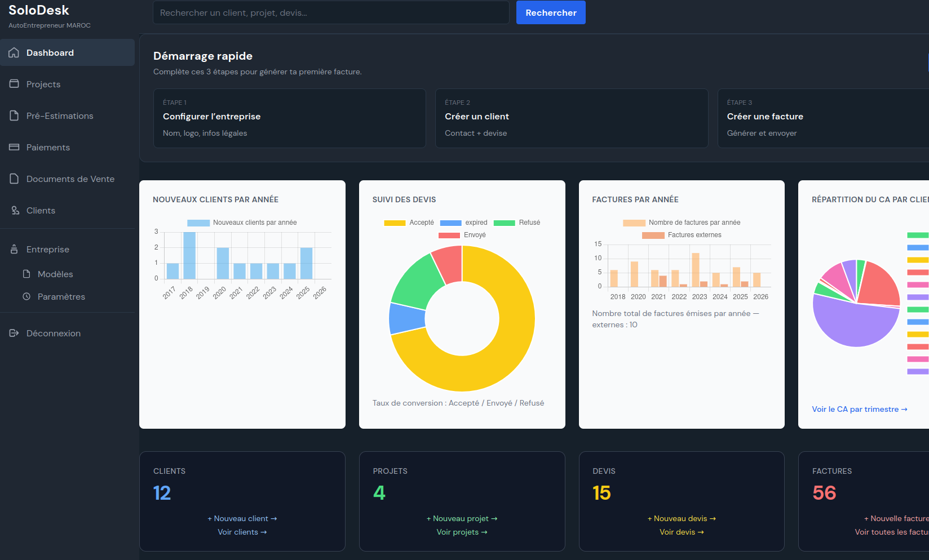Screen dimensions: 929x560
Task: Click the Clients people icon
Action: click(14, 210)
